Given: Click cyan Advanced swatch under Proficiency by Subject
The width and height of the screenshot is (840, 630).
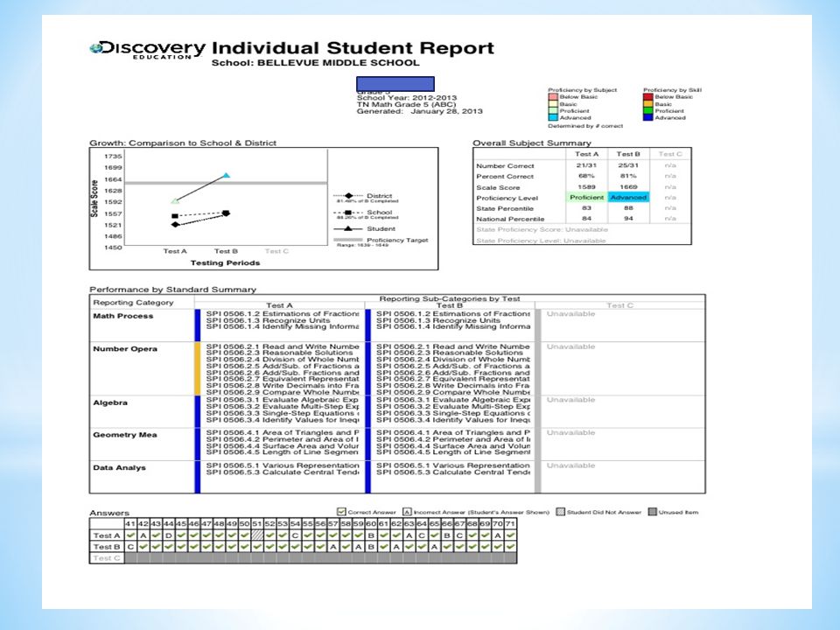Looking at the screenshot, I should (x=553, y=117).
